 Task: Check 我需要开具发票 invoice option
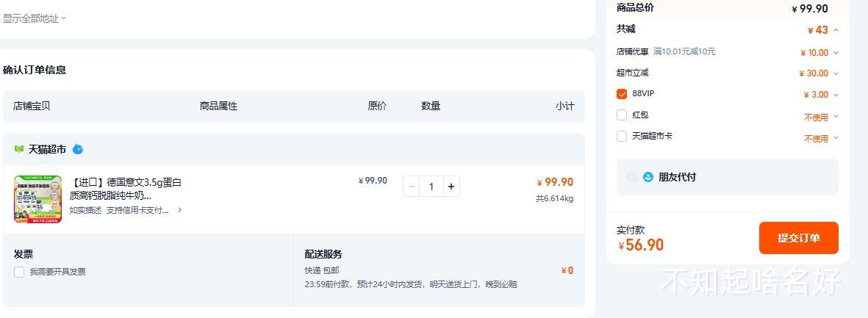pos(19,272)
